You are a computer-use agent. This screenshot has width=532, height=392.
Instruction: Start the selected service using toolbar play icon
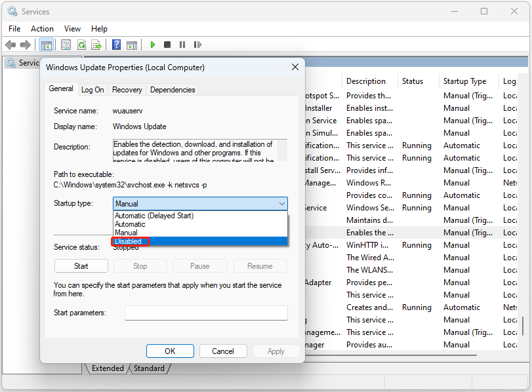click(x=152, y=45)
